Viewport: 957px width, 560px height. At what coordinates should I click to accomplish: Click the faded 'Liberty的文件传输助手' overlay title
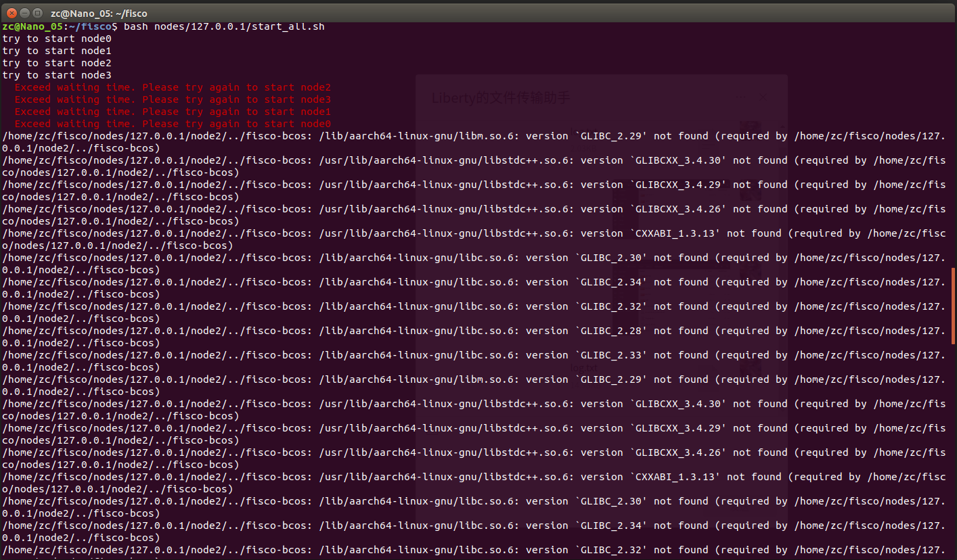(x=501, y=98)
